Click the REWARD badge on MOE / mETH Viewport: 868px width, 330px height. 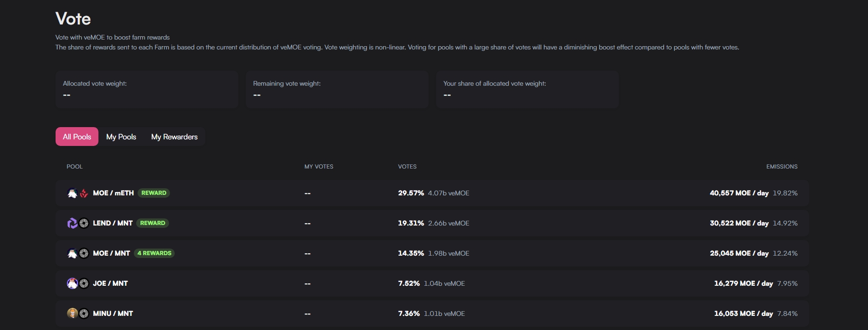click(x=154, y=193)
